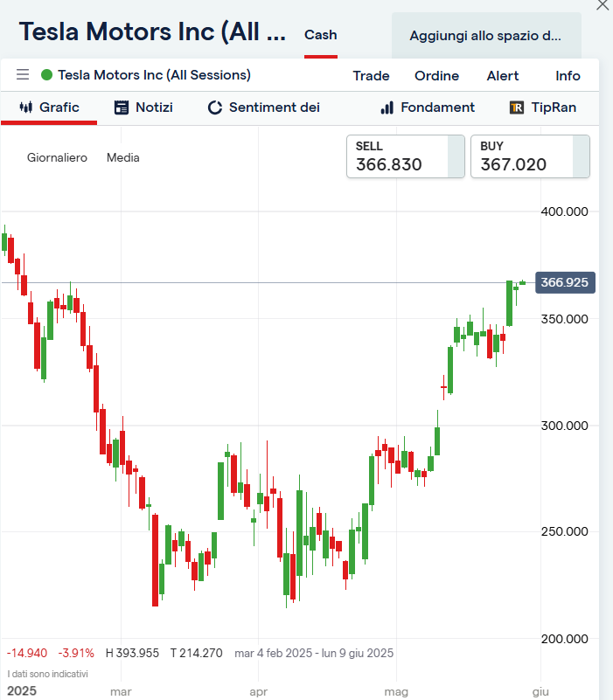Click the apr label on the time axis
This screenshot has width=613, height=700.
258,692
